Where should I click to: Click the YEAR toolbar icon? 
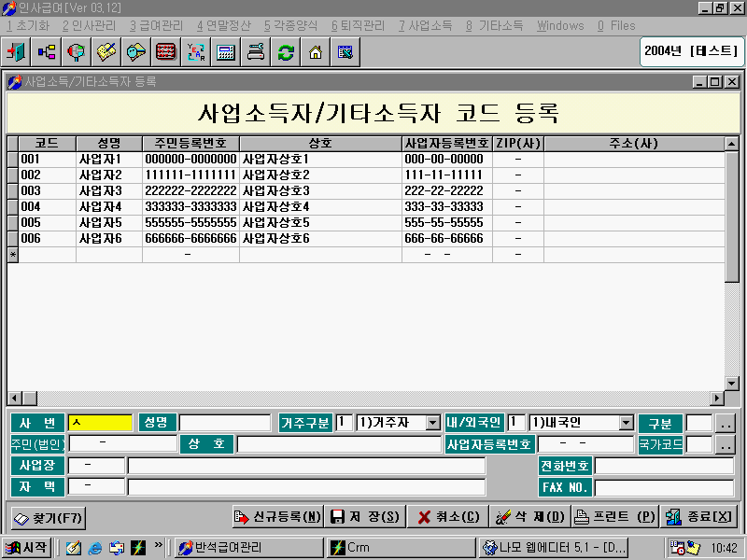[194, 53]
